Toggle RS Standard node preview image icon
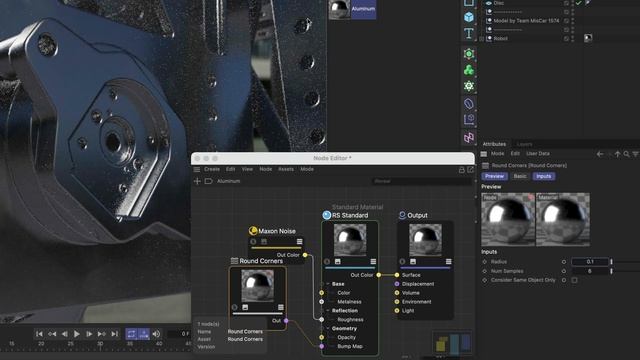This screenshot has width=640, height=360. [x=338, y=262]
